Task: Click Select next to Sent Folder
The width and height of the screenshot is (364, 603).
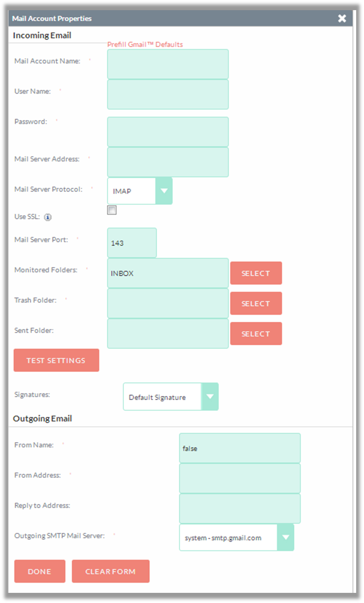Action: coord(256,334)
